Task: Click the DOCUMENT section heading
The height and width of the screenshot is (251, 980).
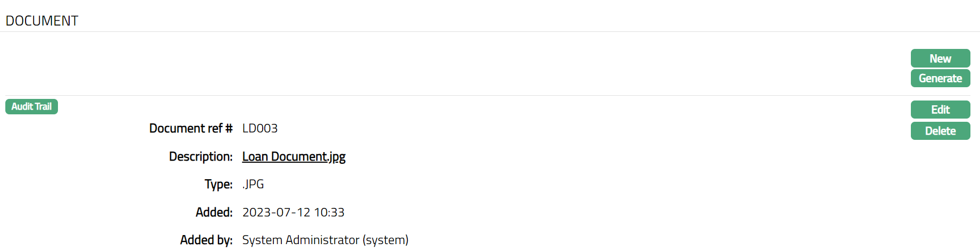Action: [42, 21]
